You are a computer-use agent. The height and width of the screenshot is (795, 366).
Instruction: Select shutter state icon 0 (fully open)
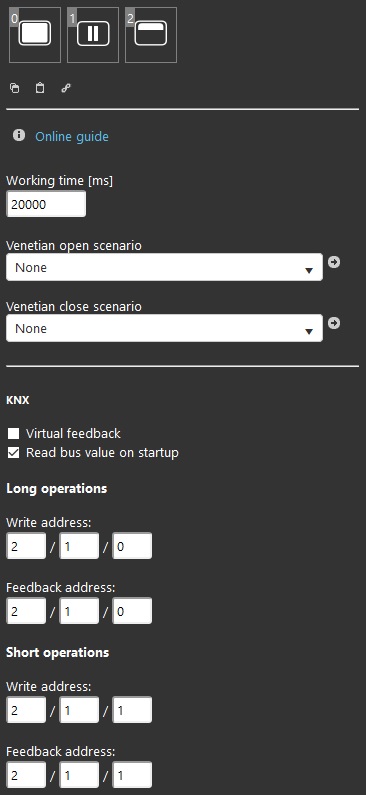pyautogui.click(x=34, y=34)
